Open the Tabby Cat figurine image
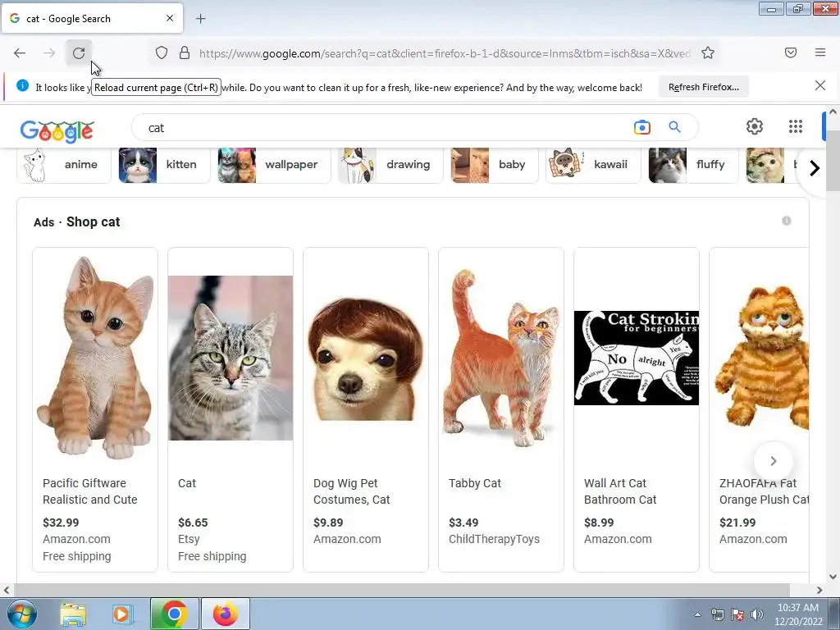 click(501, 358)
